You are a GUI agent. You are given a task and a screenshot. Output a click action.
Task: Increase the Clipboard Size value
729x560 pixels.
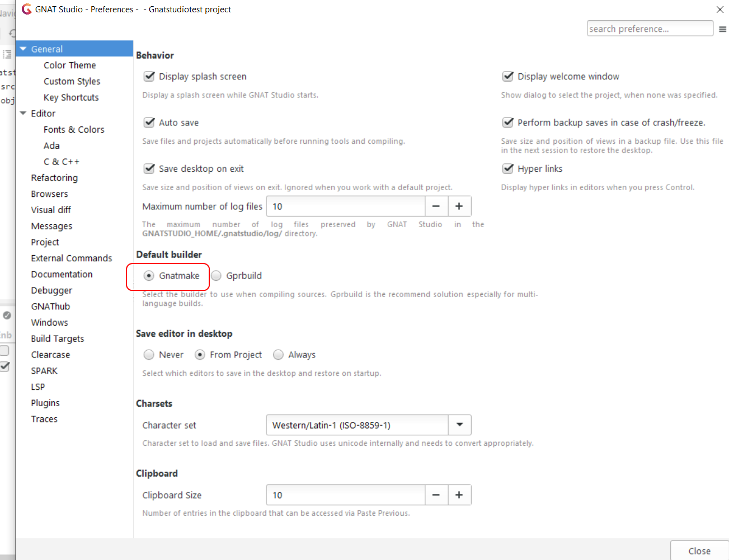click(x=459, y=495)
